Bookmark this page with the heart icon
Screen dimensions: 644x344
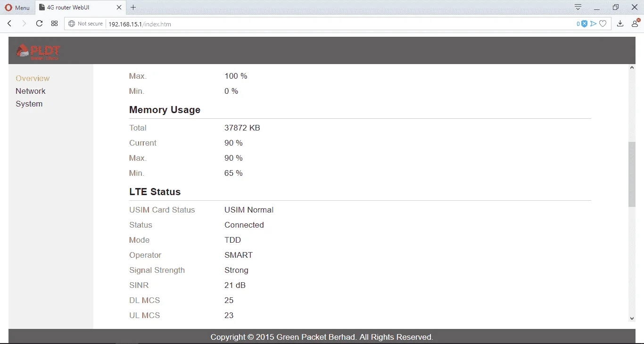coord(603,24)
